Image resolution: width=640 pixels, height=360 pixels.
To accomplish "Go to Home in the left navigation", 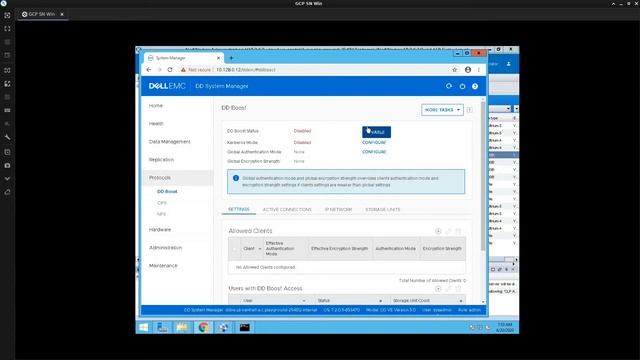I will 156,106.
